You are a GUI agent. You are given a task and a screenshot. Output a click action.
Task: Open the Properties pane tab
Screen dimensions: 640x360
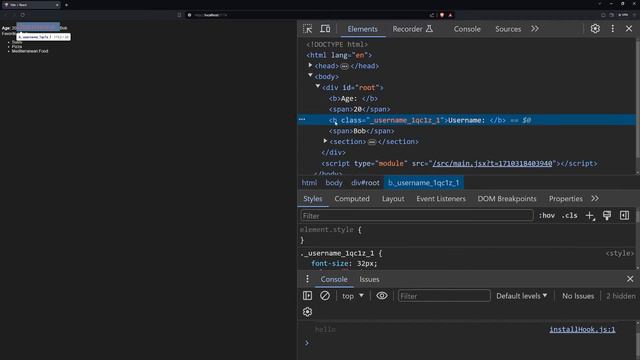[566, 199]
